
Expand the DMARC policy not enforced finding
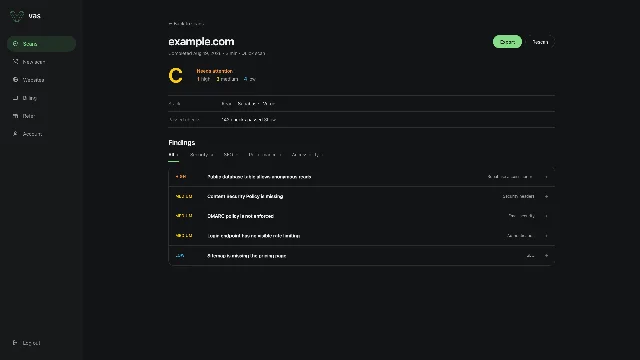coord(361,216)
